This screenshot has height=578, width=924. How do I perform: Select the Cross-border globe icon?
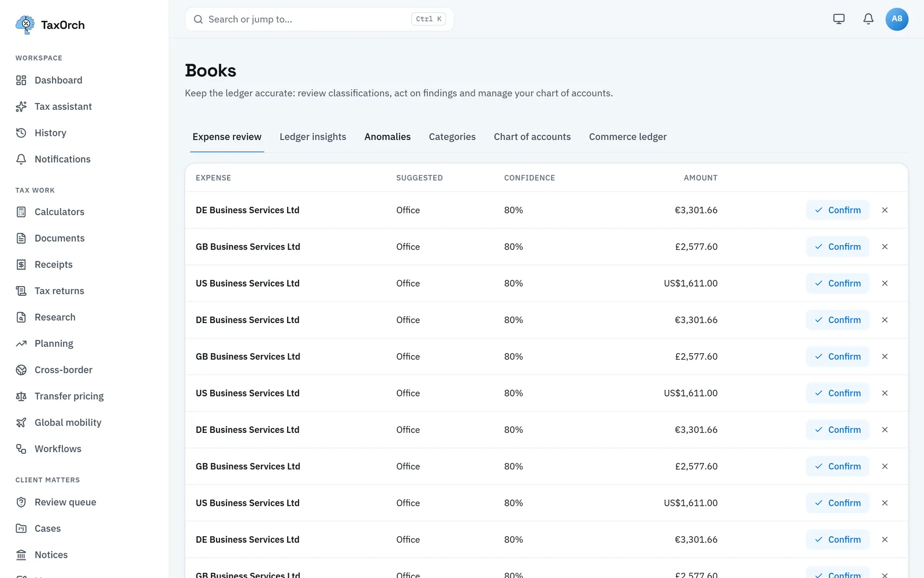point(21,370)
